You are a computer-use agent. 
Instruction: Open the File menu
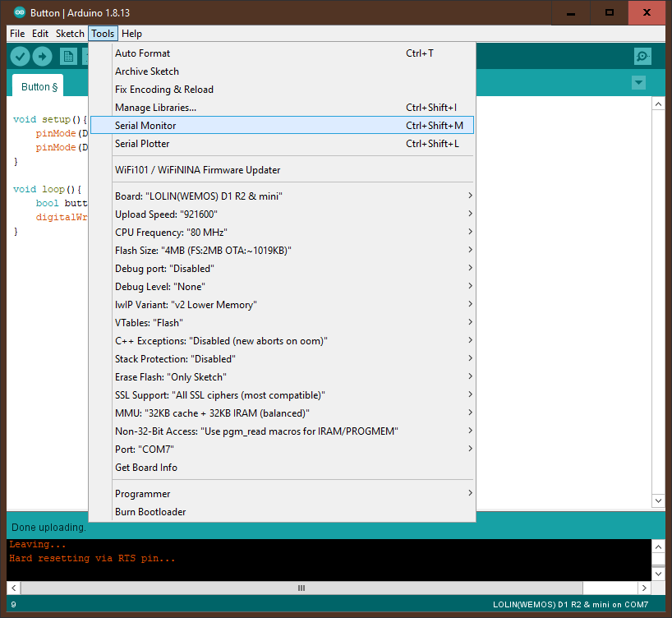(x=17, y=34)
